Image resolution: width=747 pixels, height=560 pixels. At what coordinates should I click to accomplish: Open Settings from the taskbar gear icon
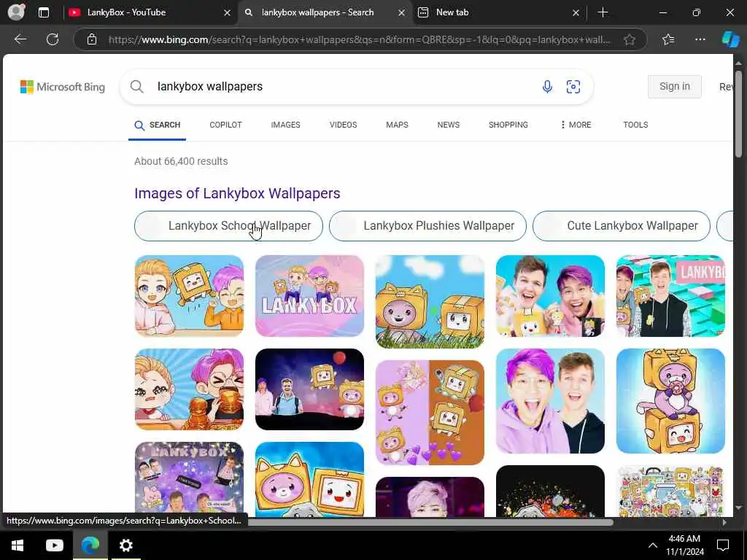click(x=125, y=545)
